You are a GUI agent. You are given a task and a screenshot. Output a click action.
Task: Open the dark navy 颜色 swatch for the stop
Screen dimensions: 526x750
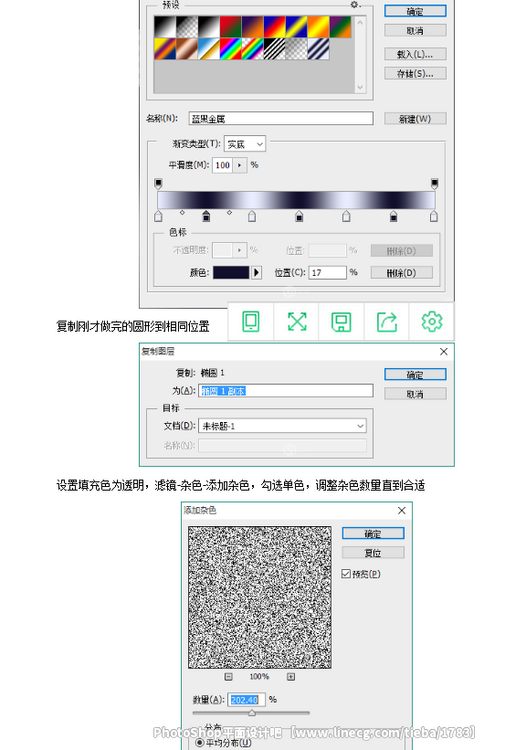(x=231, y=273)
